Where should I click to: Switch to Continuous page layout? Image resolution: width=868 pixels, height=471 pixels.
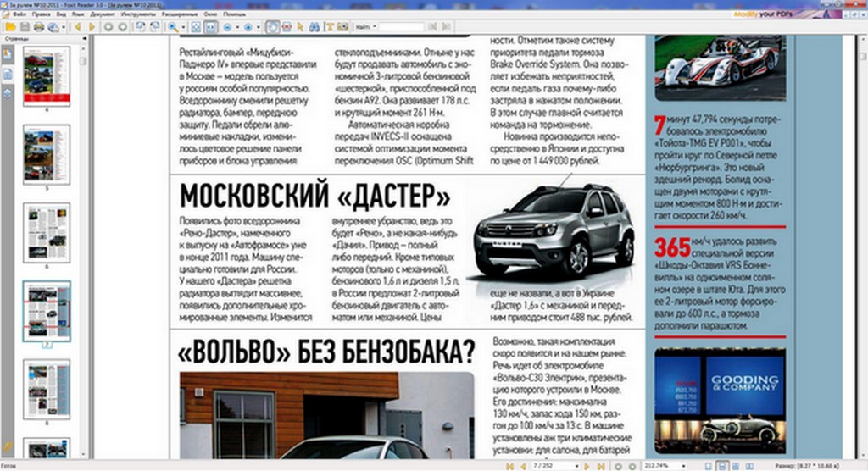722,466
